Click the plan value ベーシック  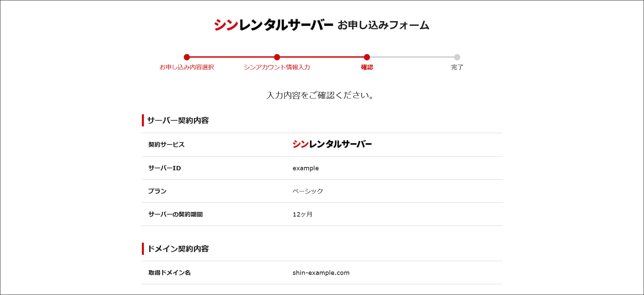[308, 191]
